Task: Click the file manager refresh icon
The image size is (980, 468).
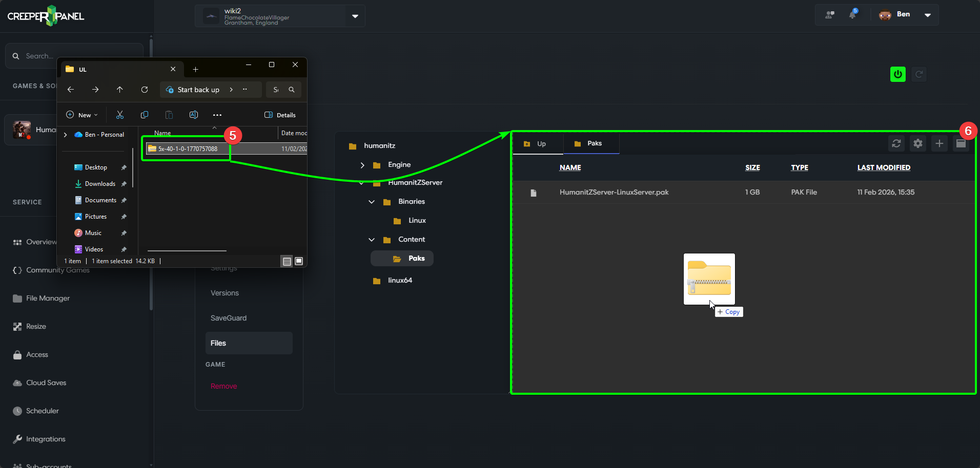Action: pyautogui.click(x=896, y=144)
